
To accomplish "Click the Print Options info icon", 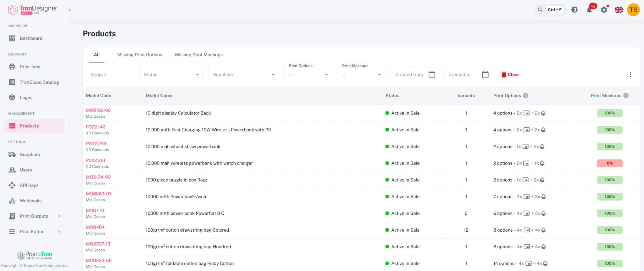I will (x=525, y=96).
